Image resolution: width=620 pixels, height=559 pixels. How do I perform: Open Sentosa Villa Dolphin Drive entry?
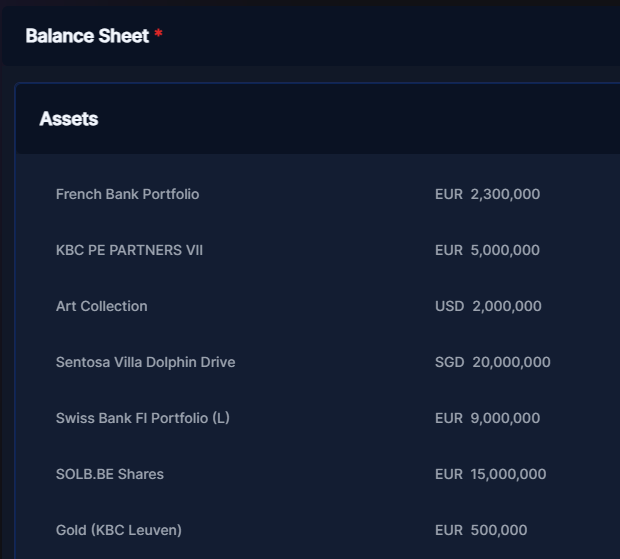click(x=146, y=362)
